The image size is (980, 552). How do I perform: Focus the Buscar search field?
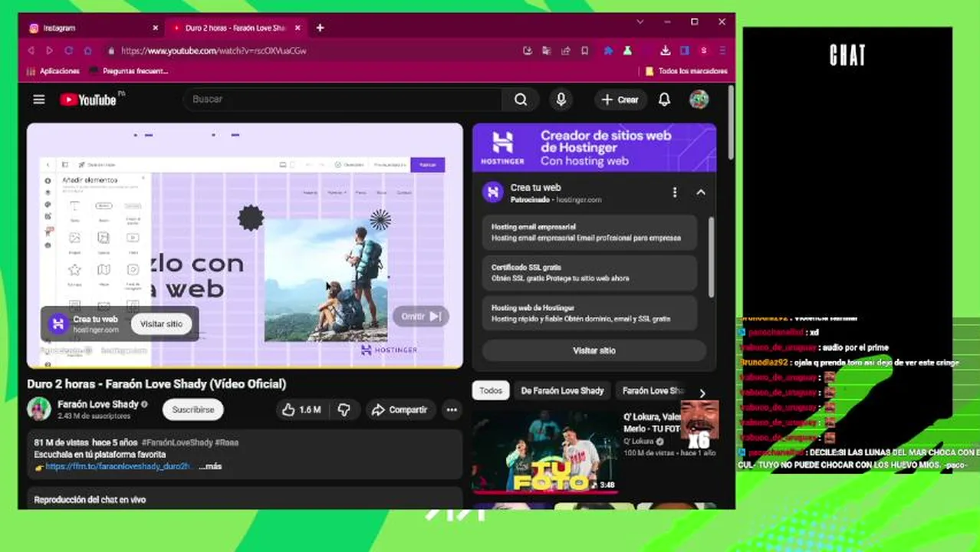click(343, 100)
